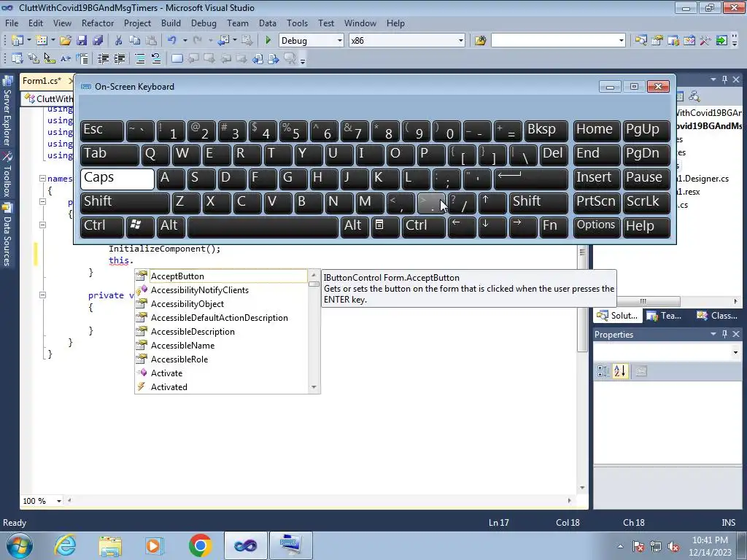Click the Solution Explorer horizontal scrollbar thumb

643,301
